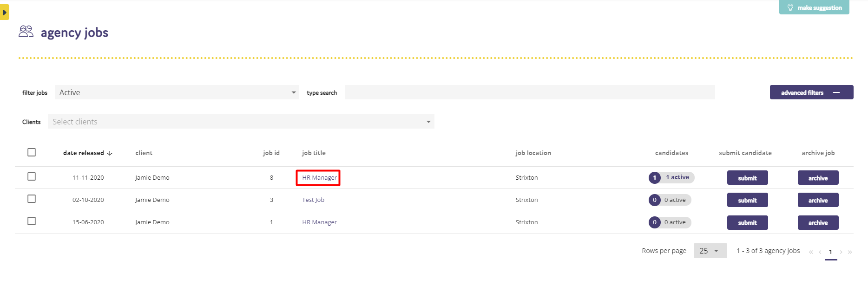Open the filter jobs Active dropdown

177,92
